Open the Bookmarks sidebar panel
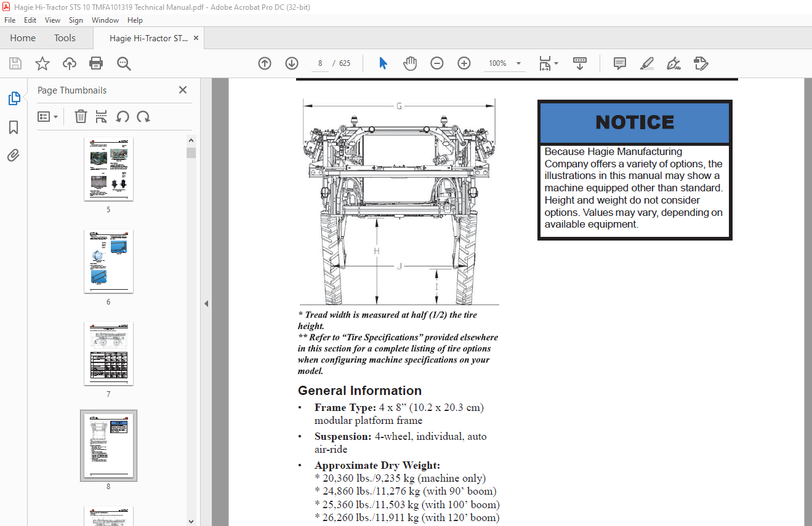This screenshot has height=526, width=812. pos(14,127)
